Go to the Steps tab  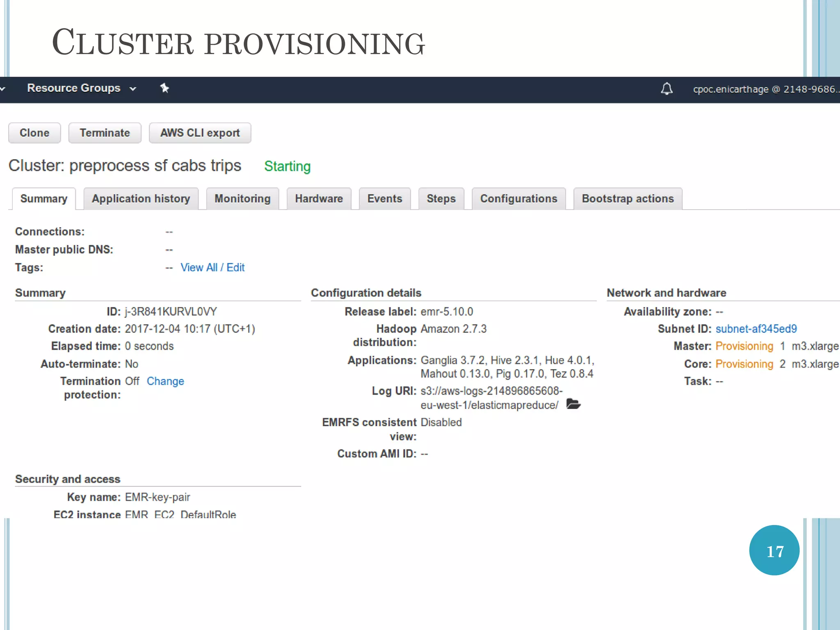(441, 199)
